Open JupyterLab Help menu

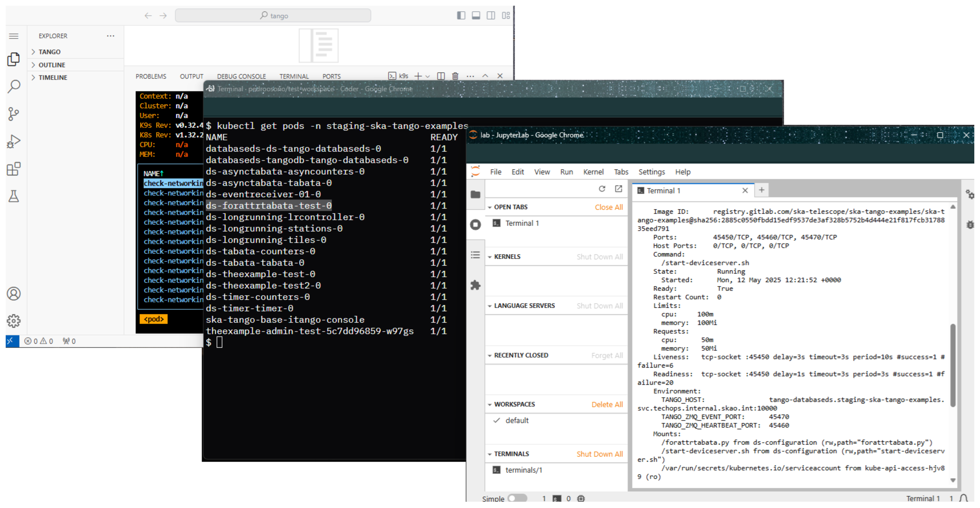coord(683,172)
